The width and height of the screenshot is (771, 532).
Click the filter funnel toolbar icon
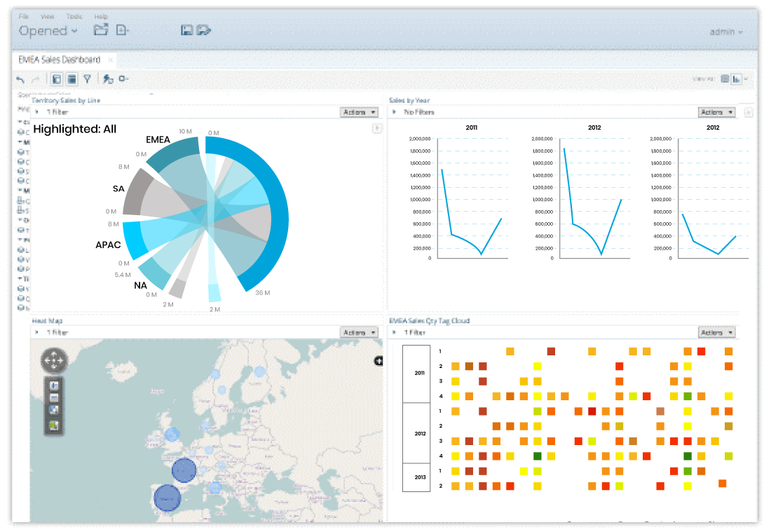click(x=87, y=79)
